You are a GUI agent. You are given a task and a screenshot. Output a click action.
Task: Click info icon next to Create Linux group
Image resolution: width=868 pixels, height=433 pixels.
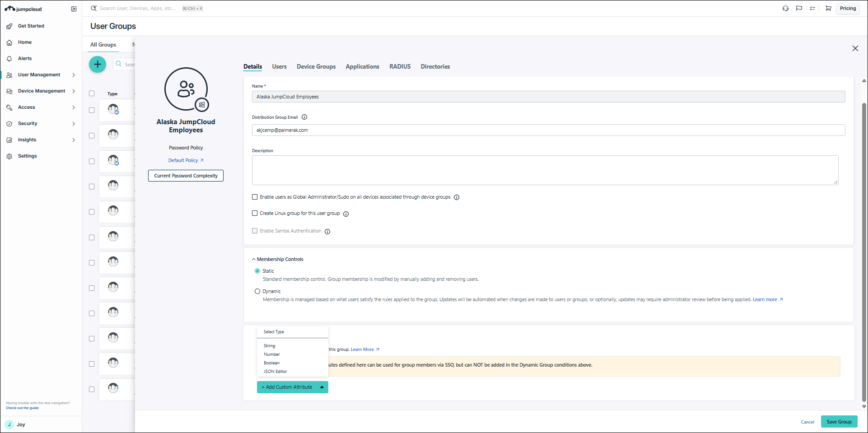coord(346,214)
